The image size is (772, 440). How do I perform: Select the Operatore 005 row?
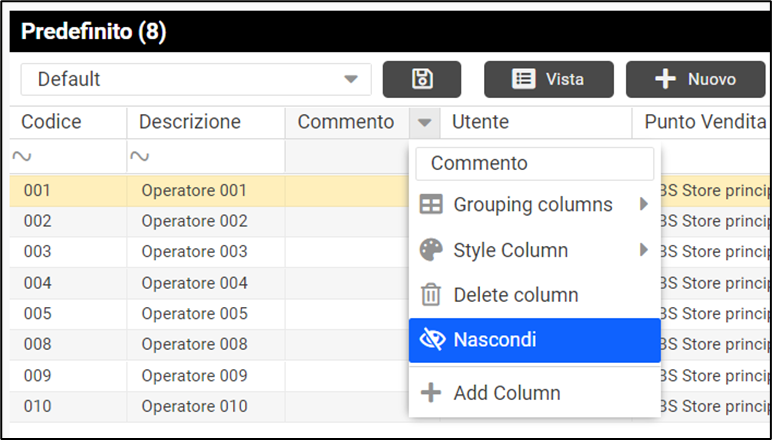(194, 313)
